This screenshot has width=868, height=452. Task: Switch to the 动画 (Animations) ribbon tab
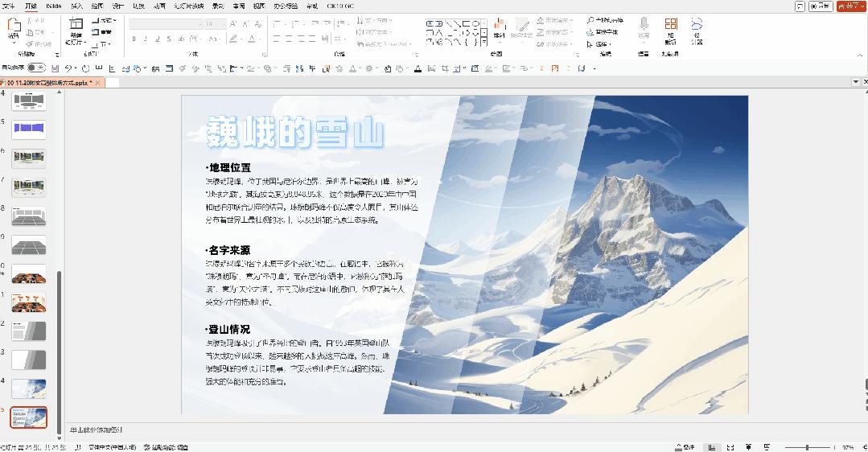coord(158,6)
